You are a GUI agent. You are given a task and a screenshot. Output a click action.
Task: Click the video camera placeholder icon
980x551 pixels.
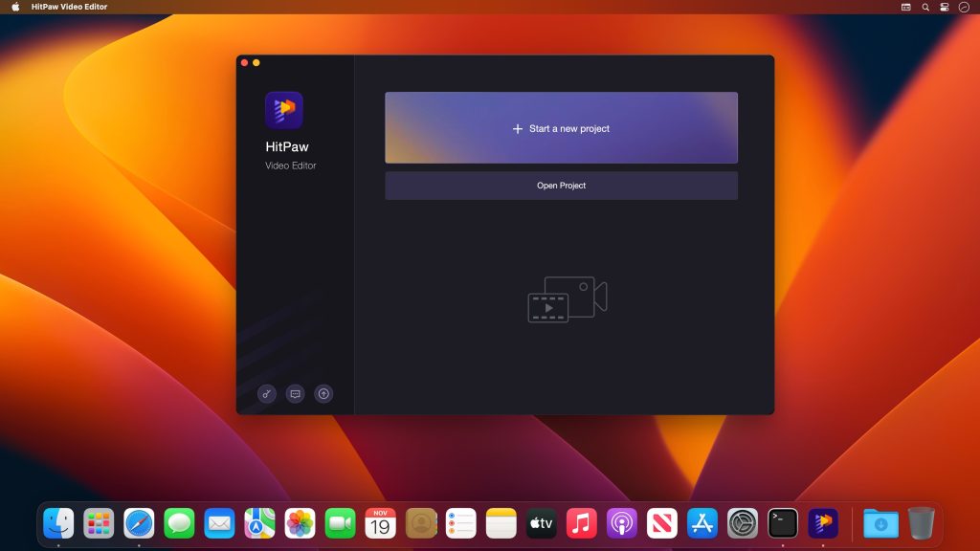coord(565,299)
